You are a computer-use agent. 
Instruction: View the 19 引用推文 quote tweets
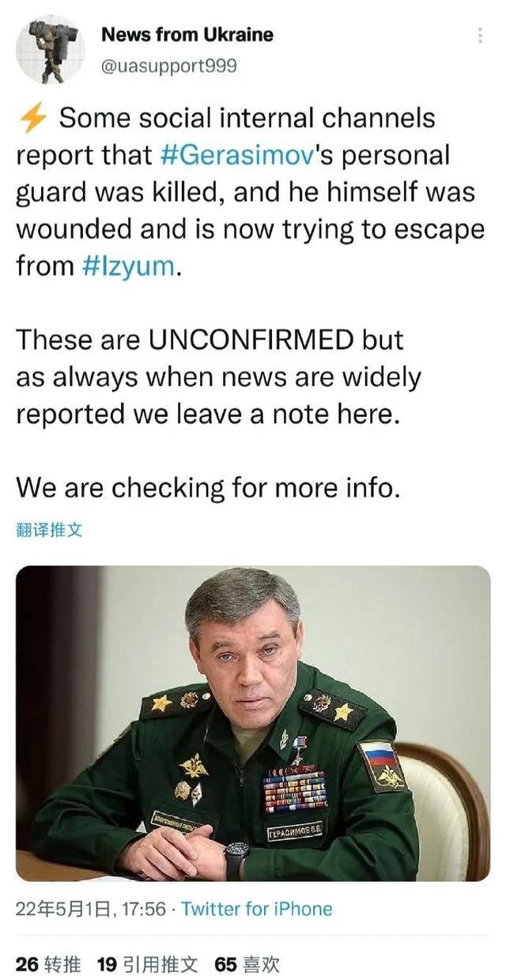[x=147, y=963]
